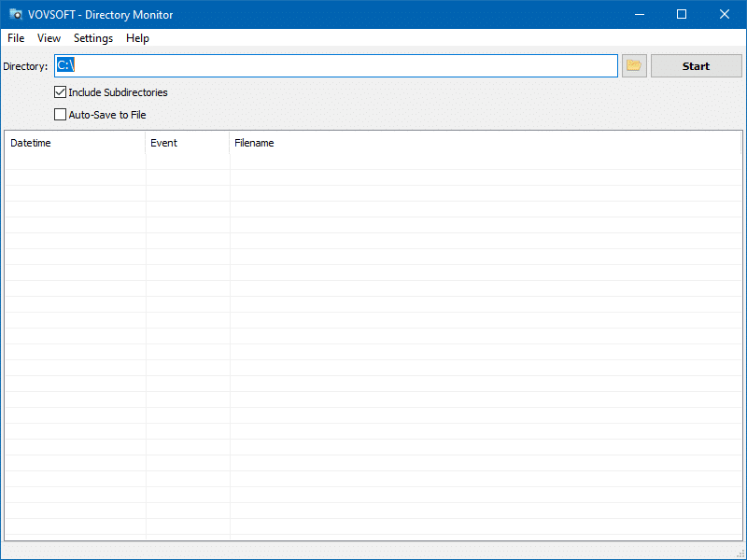This screenshot has width=747, height=560.
Task: Click the window resize grip in the corner
Action: (740, 553)
